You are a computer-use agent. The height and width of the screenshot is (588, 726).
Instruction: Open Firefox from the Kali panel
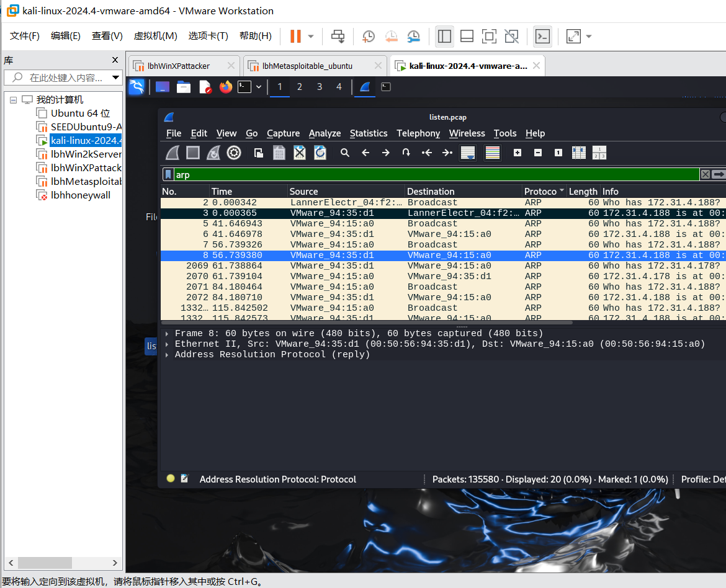pyautogui.click(x=225, y=87)
